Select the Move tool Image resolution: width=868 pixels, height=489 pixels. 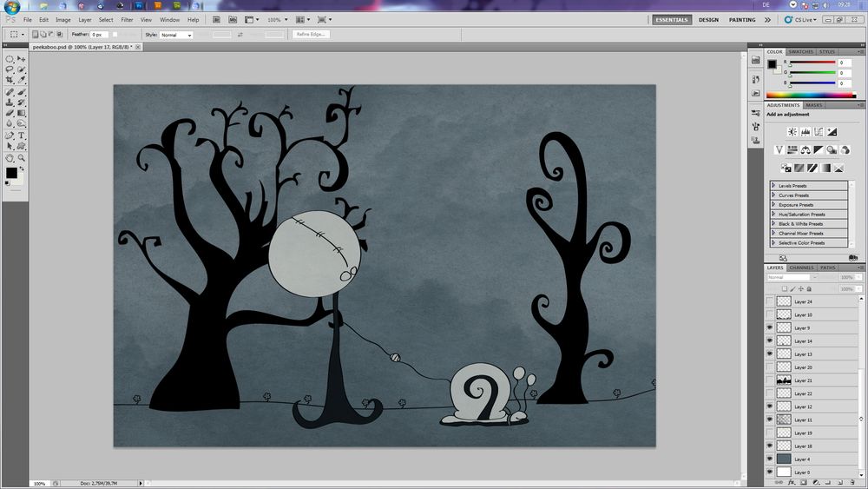click(x=21, y=59)
